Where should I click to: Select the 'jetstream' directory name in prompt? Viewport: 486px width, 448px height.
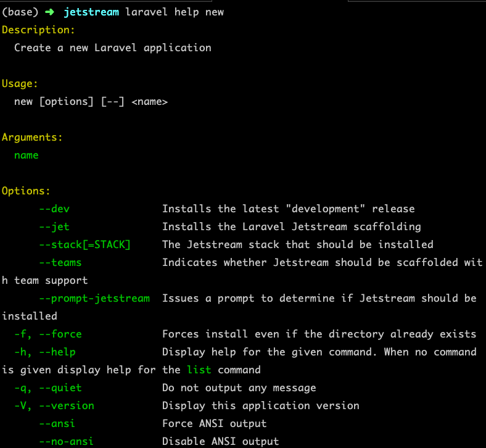[x=91, y=12]
